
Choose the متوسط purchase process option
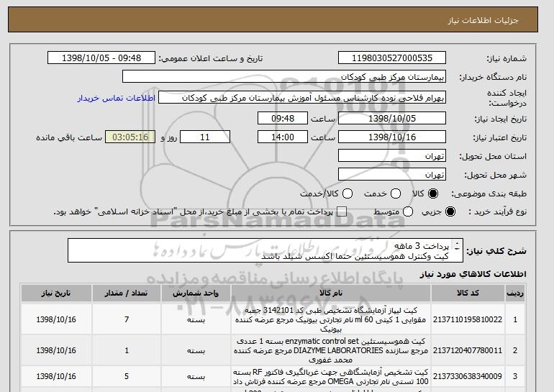(408, 211)
